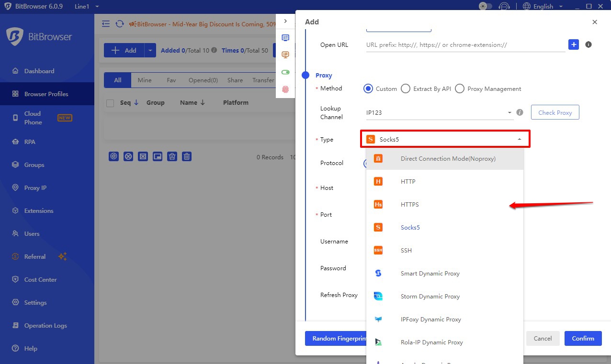Click the customer support headset icon
Viewport: 611px width, 364px height.
point(504,6)
